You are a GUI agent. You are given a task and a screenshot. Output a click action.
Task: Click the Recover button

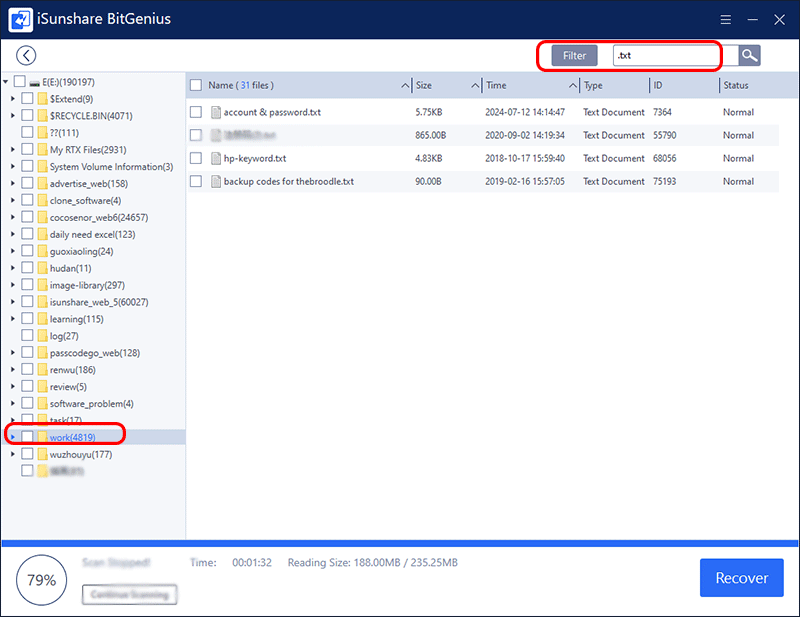tap(742, 578)
